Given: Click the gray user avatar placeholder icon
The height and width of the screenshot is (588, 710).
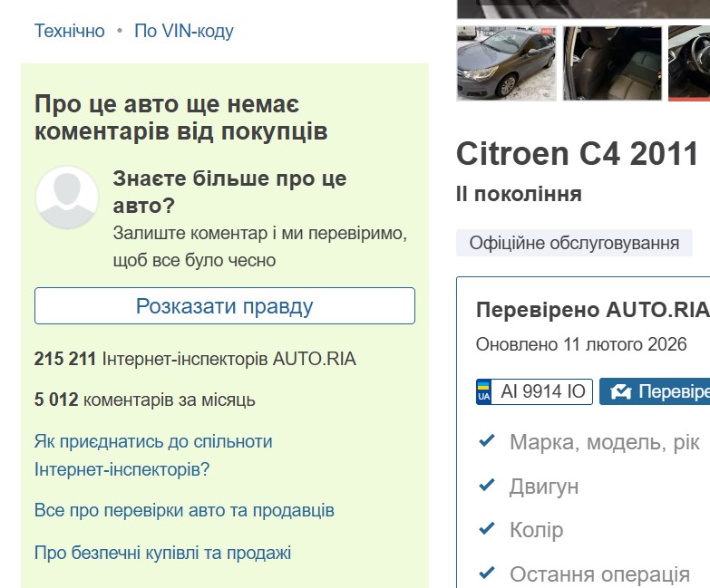Looking at the screenshot, I should pos(66,198).
